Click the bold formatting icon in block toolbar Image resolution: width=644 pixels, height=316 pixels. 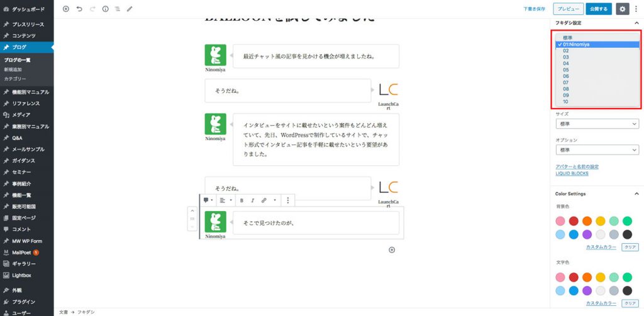(241, 200)
